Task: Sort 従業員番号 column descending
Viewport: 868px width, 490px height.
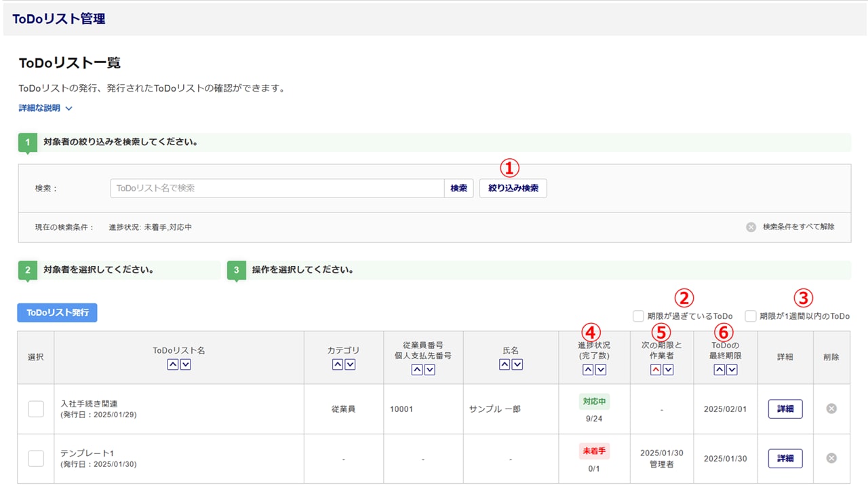Action: point(429,370)
